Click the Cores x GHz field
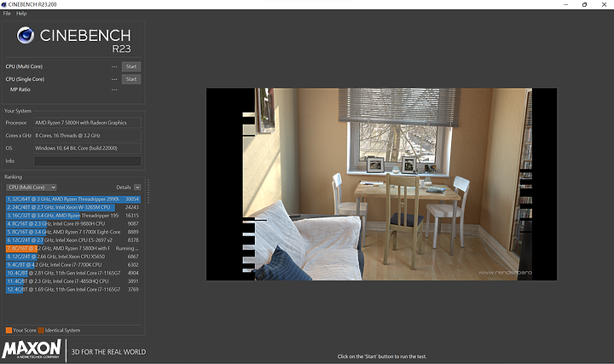Viewport: 614px width, 364px height. (x=87, y=136)
